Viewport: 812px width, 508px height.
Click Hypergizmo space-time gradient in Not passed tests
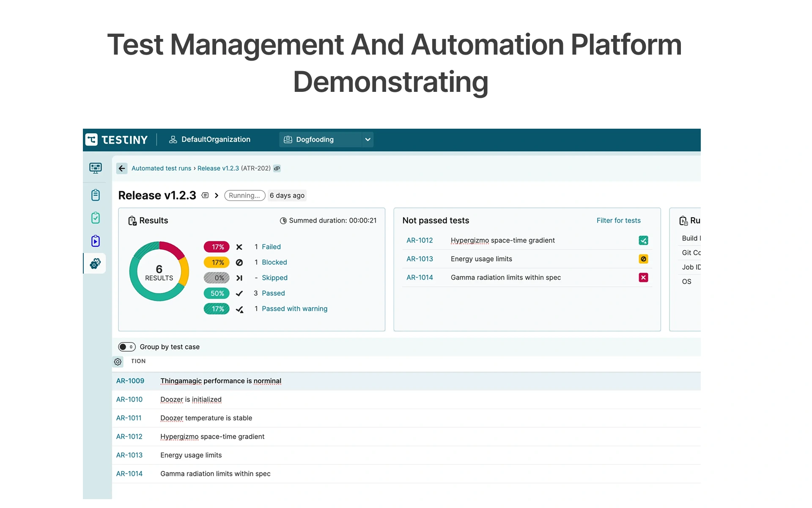point(502,240)
